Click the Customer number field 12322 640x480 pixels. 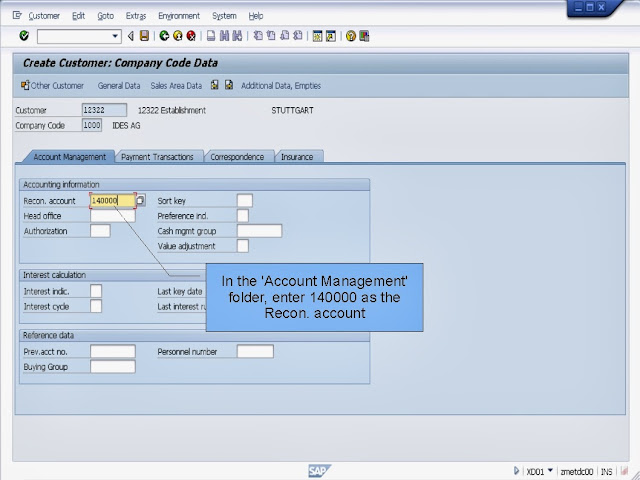(x=104, y=110)
